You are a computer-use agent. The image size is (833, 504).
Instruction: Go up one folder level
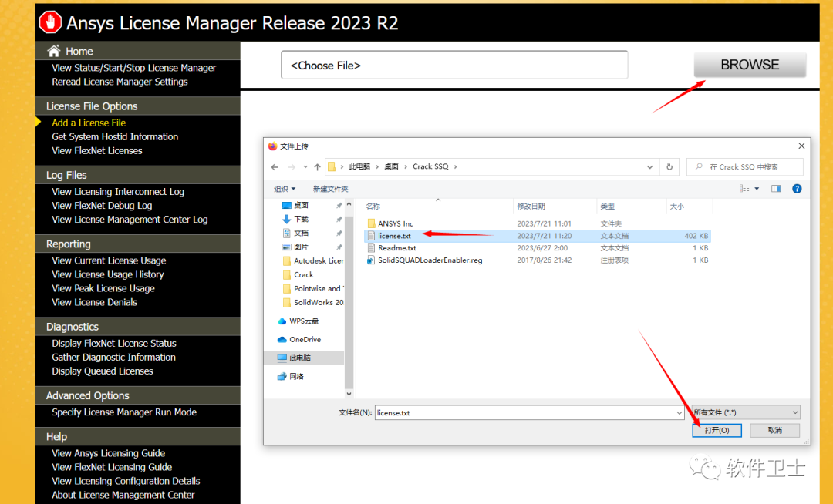point(317,167)
